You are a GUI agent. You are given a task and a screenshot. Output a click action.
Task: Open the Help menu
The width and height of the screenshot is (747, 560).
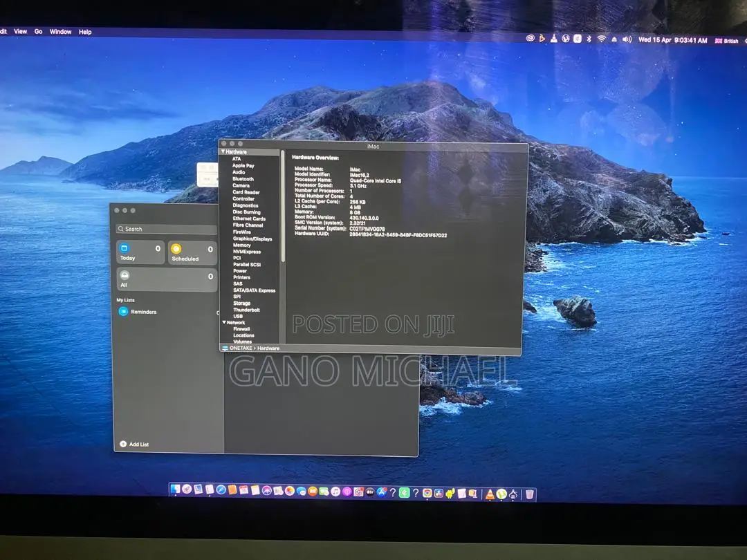pos(85,32)
